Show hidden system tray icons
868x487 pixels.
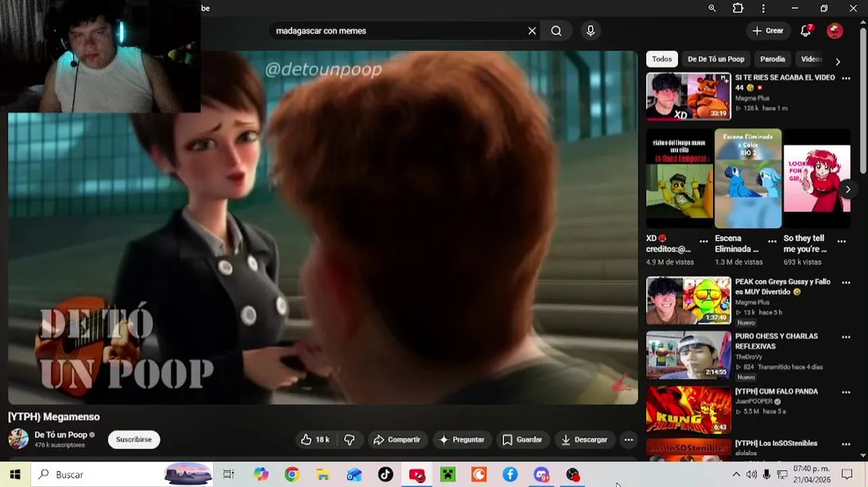[x=736, y=475]
